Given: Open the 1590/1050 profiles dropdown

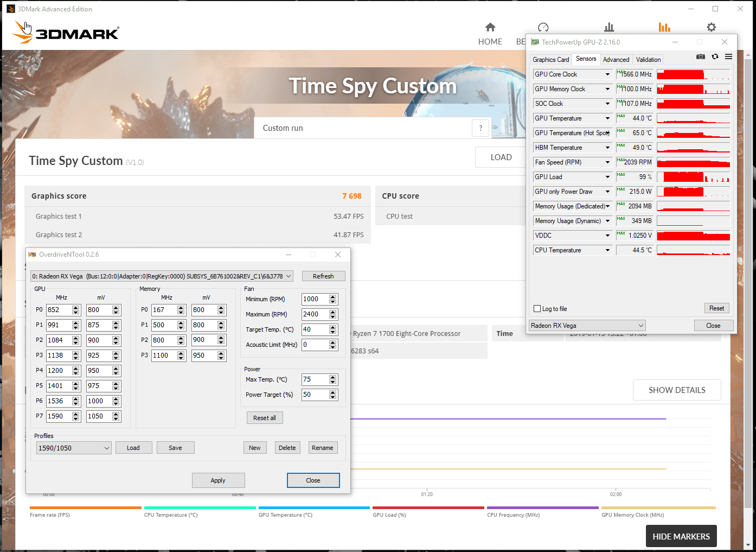Looking at the screenshot, I should (x=74, y=448).
